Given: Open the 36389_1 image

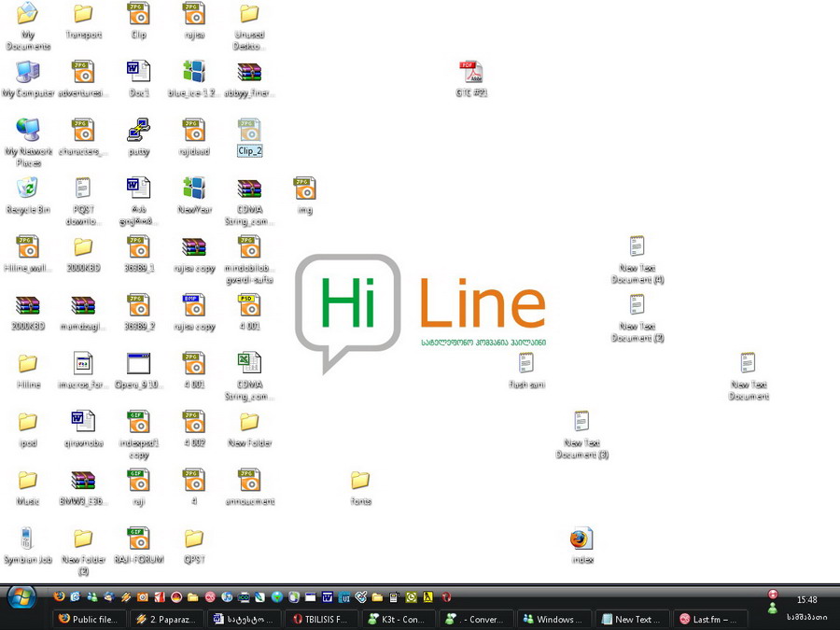Looking at the screenshot, I should [139, 247].
